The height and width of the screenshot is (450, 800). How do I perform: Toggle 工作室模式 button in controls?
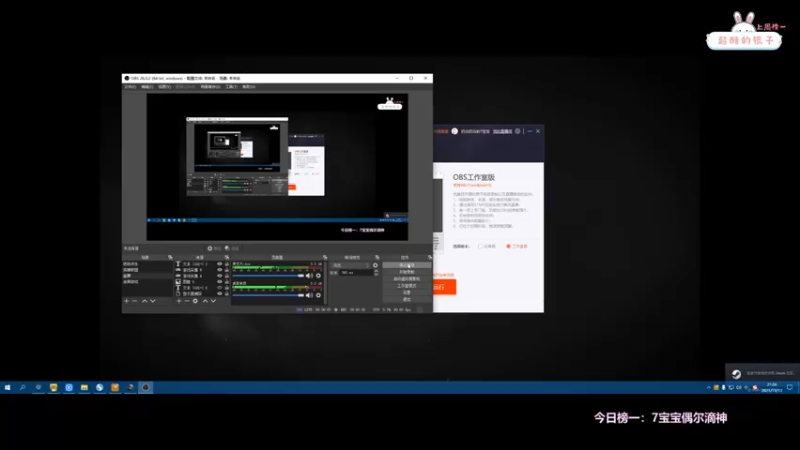point(407,286)
